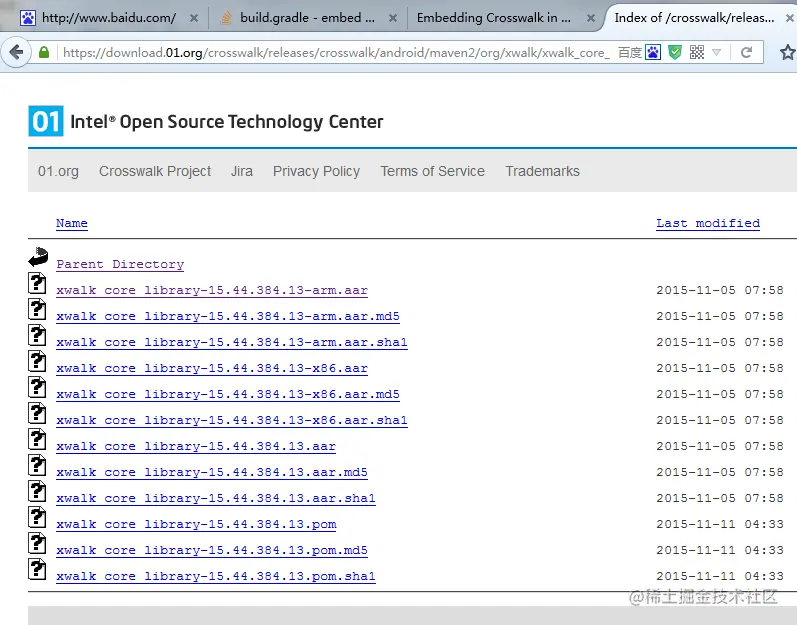797x625 pixels.
Task: Click the Baidu favicon on first tab
Action: (x=28, y=18)
